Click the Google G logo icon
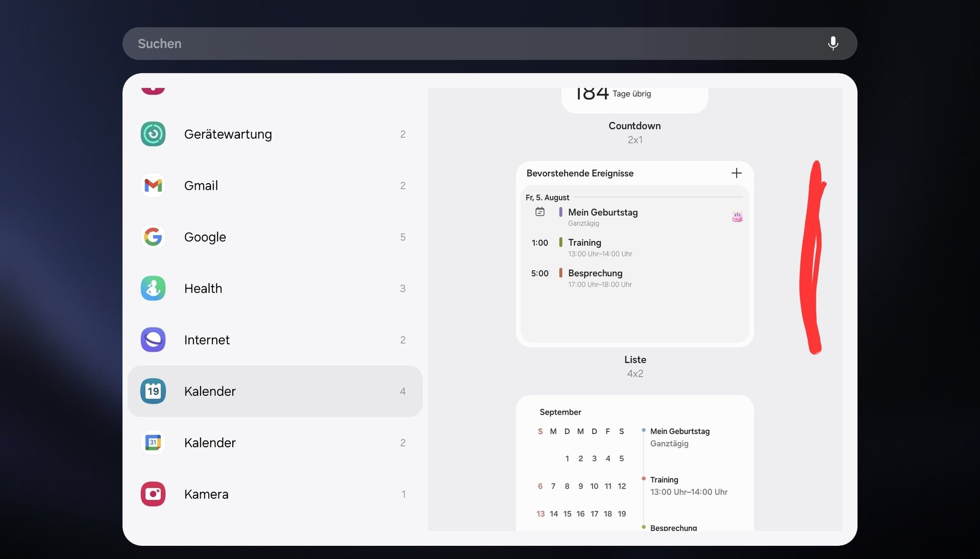980x559 pixels. coord(153,237)
